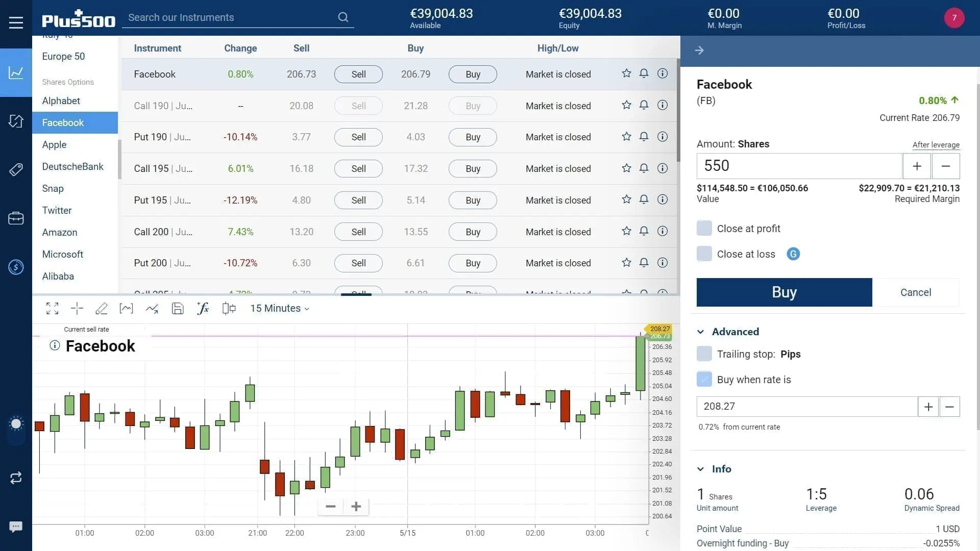The image size is (980, 551).
Task: Increase buy rate 208.27 with plus
Action: (928, 407)
